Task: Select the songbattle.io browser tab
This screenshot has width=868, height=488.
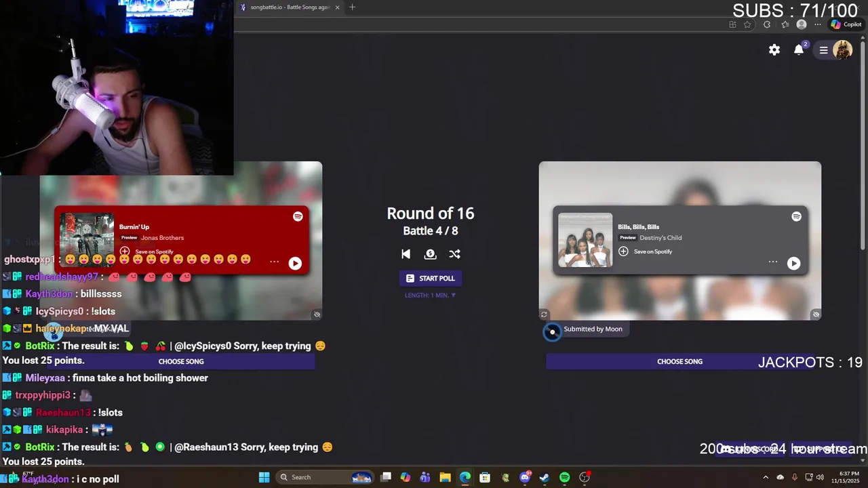Action: [x=290, y=7]
